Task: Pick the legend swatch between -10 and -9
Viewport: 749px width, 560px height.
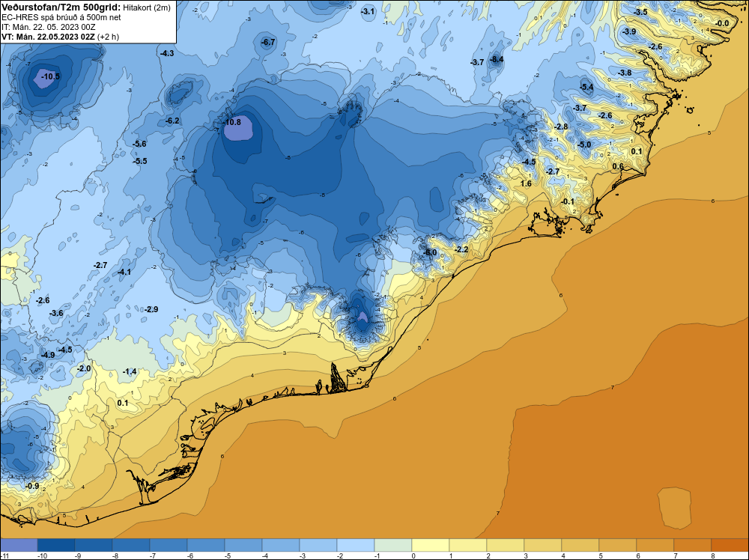Action: (56, 545)
